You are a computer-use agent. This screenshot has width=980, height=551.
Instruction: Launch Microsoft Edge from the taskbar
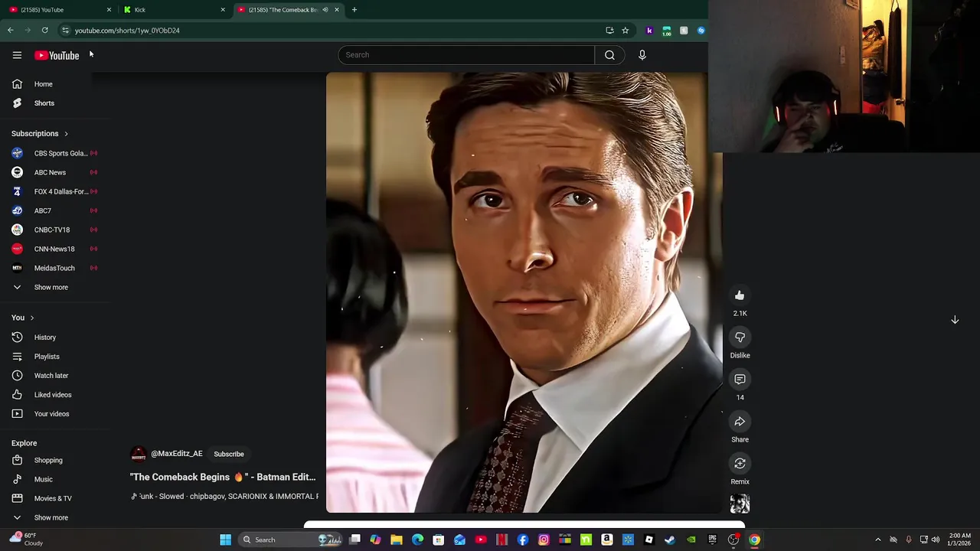point(417,540)
